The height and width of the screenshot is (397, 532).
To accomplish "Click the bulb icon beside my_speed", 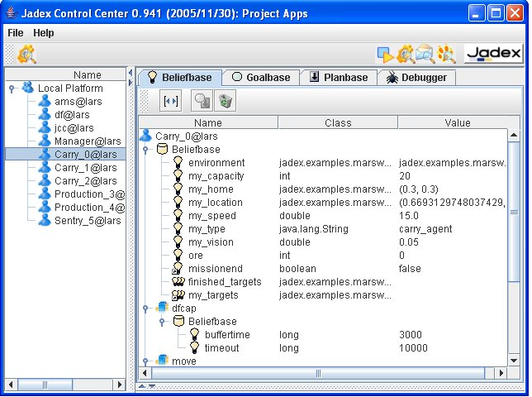I will [x=178, y=215].
